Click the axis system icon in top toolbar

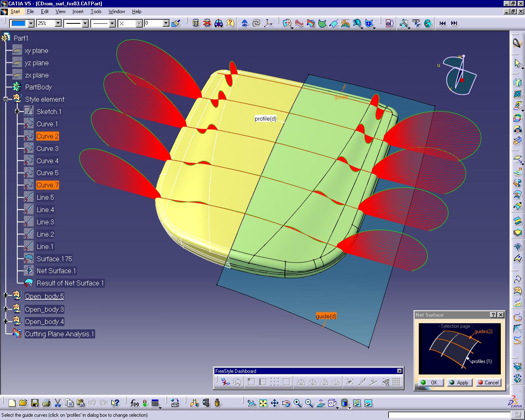coord(268,23)
